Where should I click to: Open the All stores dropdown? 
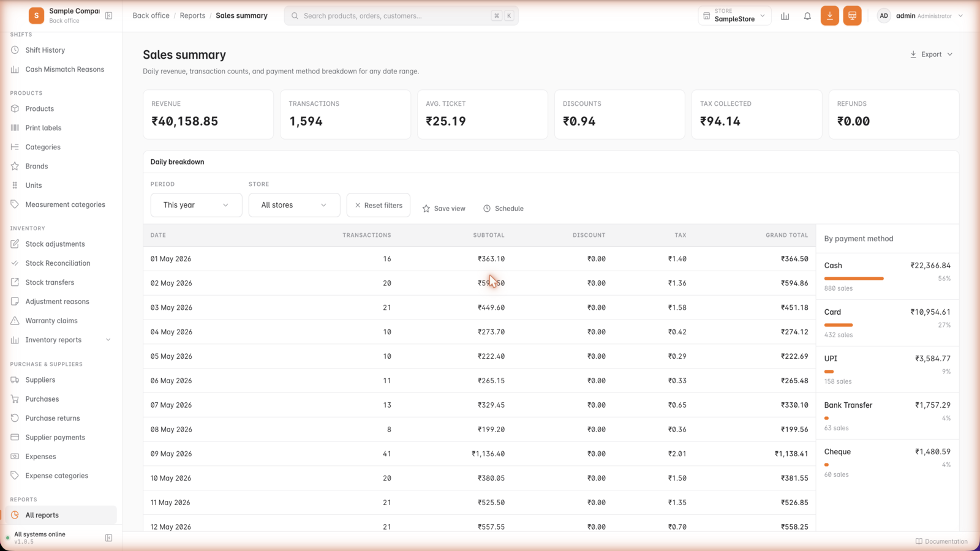coord(294,205)
